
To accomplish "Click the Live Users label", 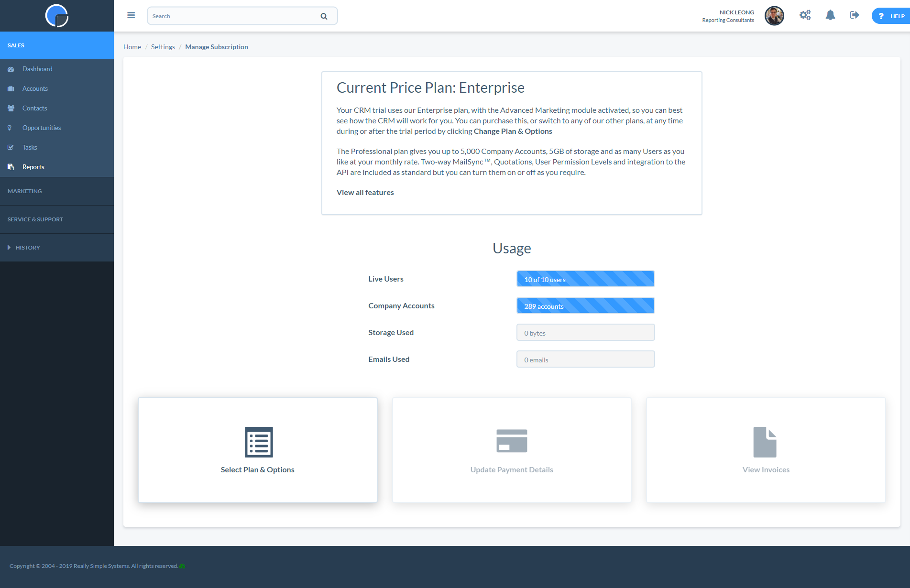I will [385, 279].
